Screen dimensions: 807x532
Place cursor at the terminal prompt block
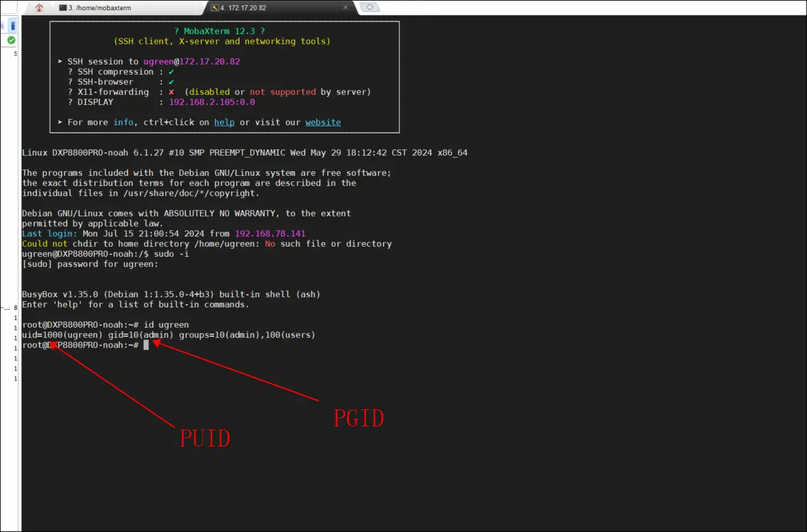[x=146, y=345]
